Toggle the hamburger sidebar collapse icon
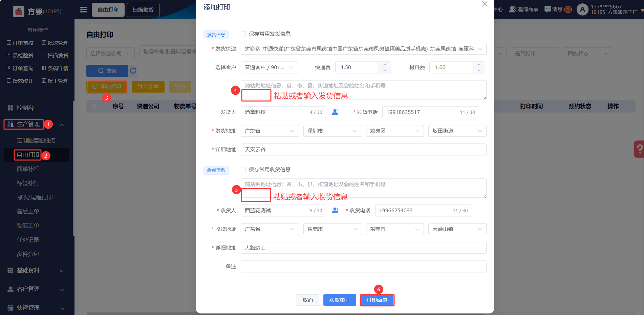Screen dimensions: 644x315 83,10
